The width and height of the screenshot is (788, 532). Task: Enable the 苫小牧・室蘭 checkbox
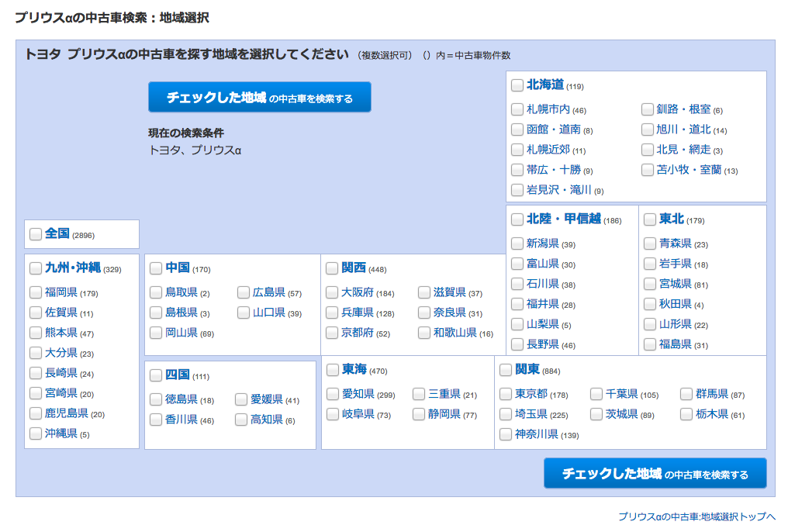pyautogui.click(x=648, y=170)
